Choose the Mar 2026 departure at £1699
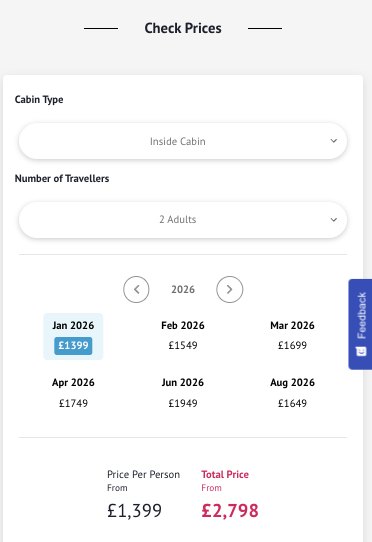 point(292,335)
